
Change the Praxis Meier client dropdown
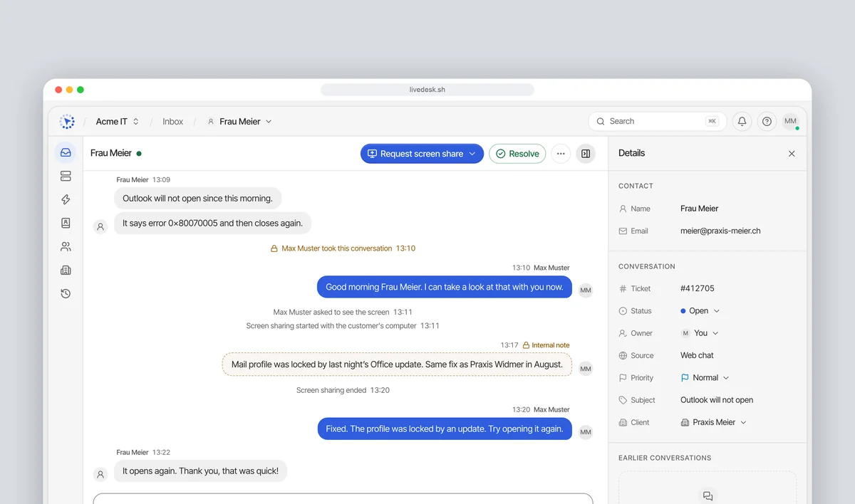(713, 422)
